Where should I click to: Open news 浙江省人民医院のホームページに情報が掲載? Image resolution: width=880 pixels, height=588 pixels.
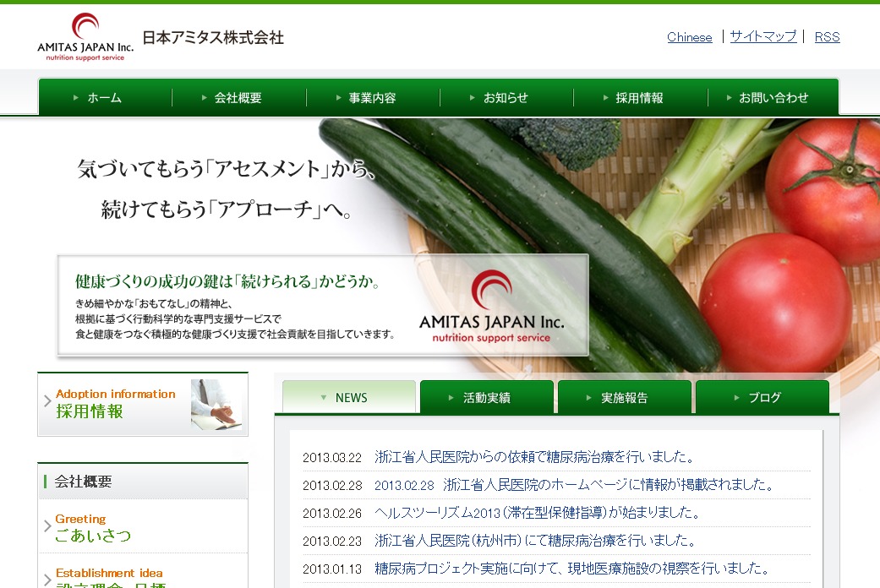[x=574, y=485]
